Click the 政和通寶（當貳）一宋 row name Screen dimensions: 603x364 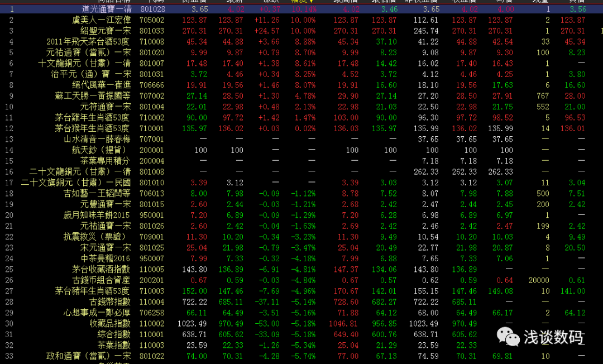[88, 356]
